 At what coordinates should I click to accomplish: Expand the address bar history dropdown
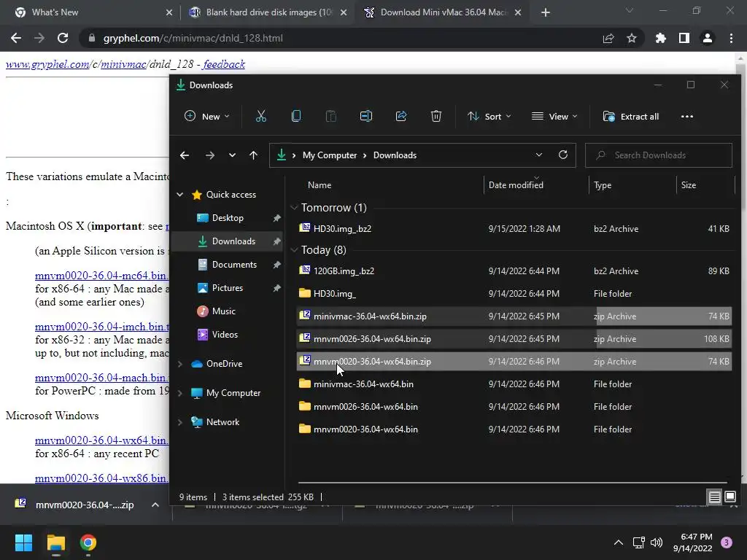pyautogui.click(x=539, y=155)
